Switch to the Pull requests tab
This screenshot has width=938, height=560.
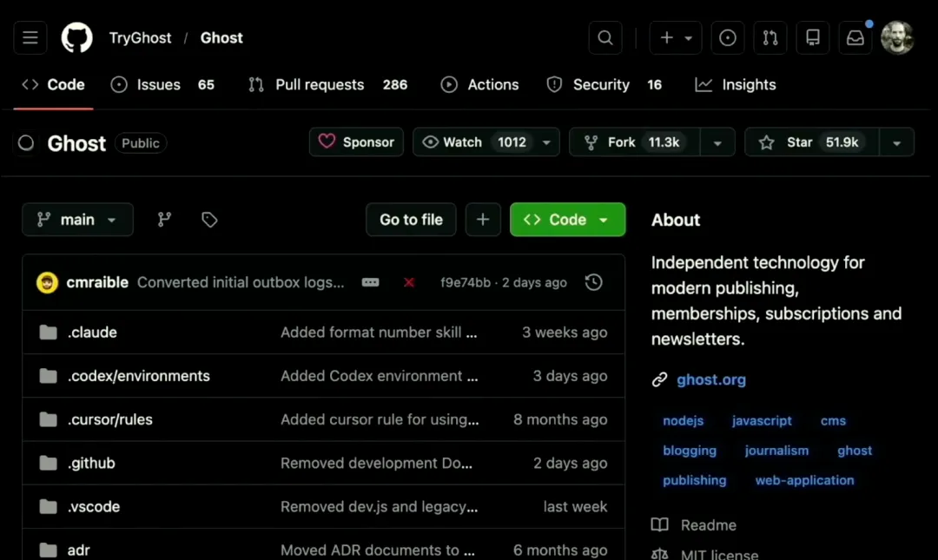tap(327, 85)
